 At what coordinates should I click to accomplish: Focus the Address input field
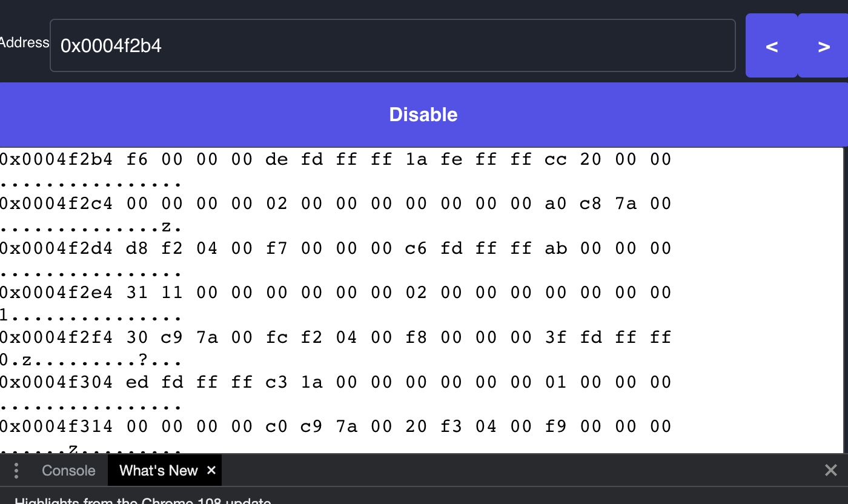[x=393, y=45]
